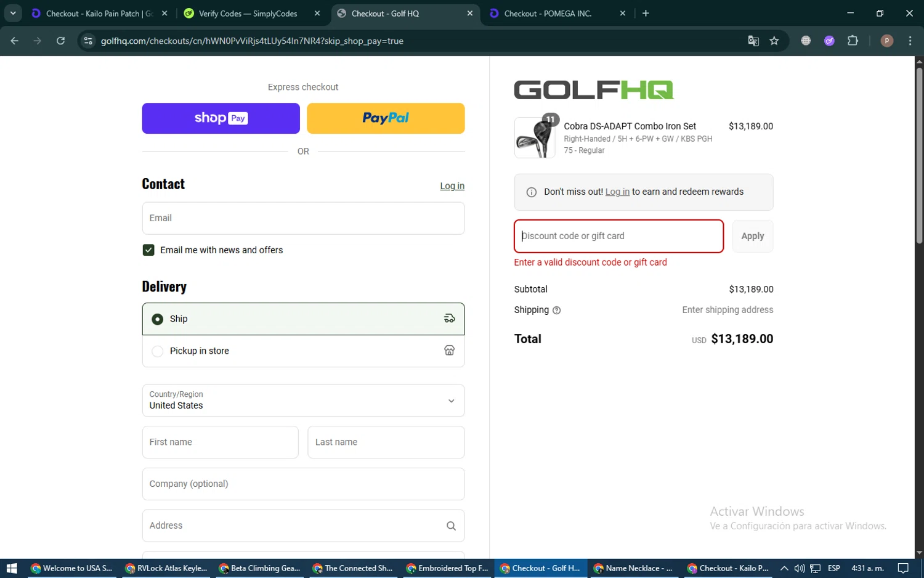This screenshot has width=924, height=578.
Task: Click the network tray icon
Action: tap(815, 568)
